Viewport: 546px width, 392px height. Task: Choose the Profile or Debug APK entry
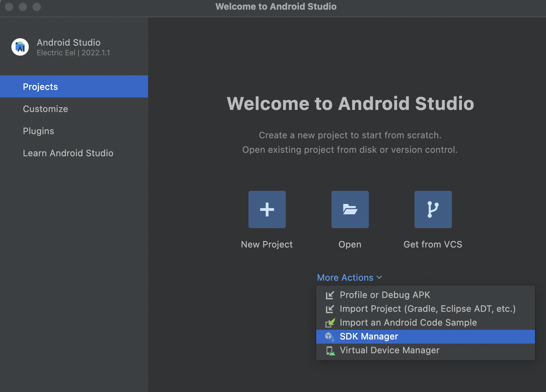[426, 295]
